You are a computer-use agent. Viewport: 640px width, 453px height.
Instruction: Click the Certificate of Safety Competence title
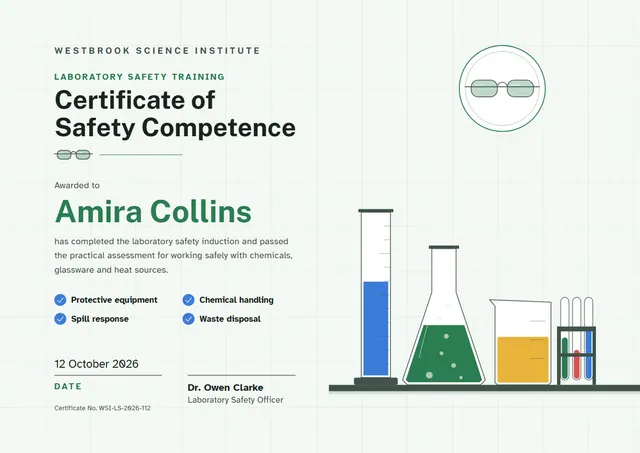tap(175, 113)
